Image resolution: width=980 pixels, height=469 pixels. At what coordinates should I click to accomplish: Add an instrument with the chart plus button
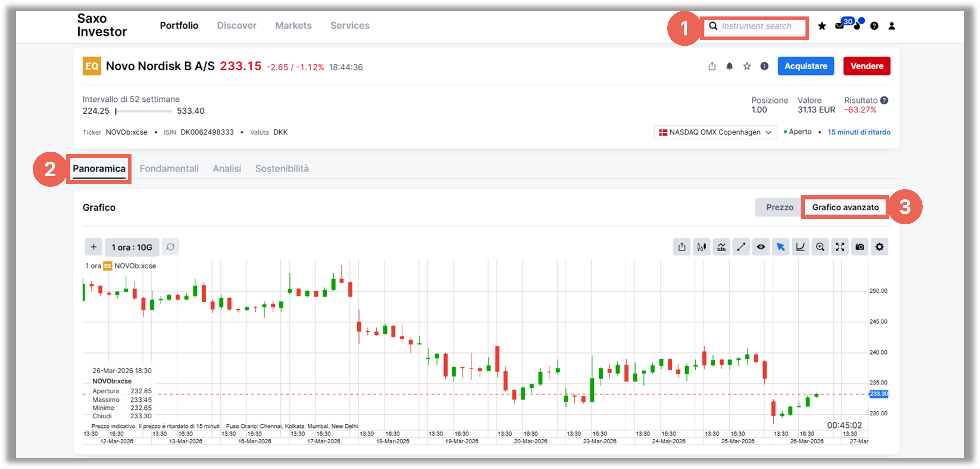pos(94,247)
